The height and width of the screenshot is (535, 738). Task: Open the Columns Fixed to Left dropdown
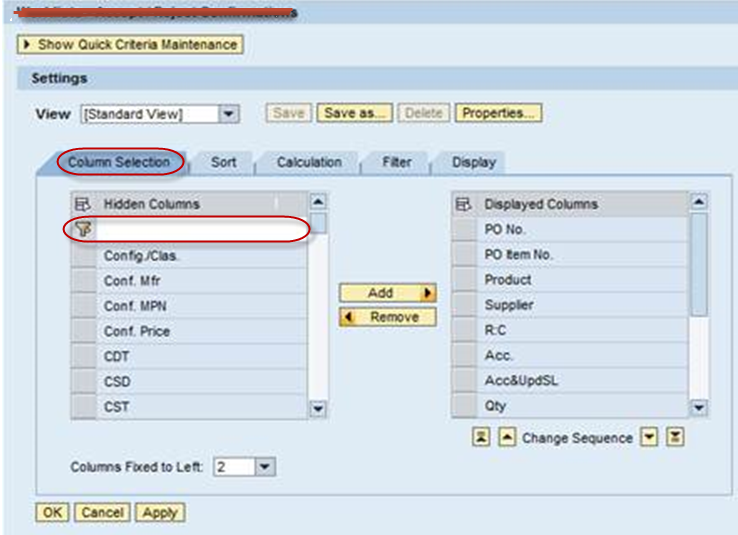click(265, 467)
